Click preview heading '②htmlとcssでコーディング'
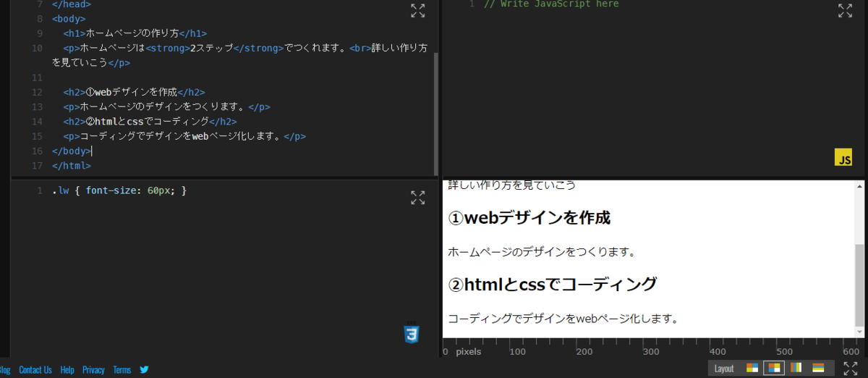 (553, 284)
